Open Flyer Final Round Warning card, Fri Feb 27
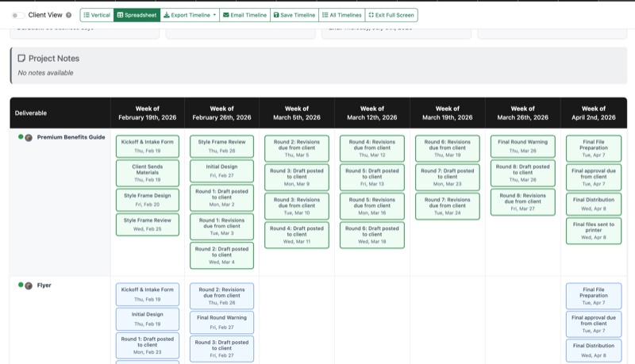The height and width of the screenshot is (364, 635). pos(221,322)
